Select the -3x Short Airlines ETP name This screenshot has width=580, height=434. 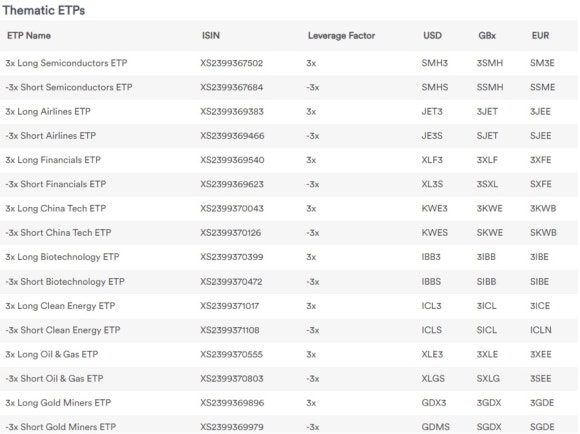coord(50,136)
